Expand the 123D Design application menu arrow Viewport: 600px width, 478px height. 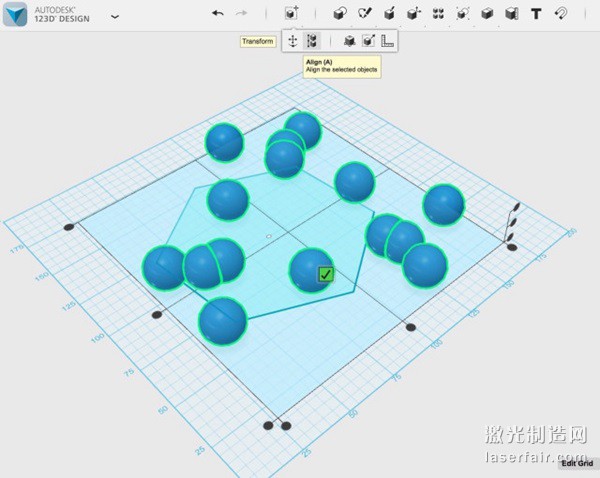(114, 16)
